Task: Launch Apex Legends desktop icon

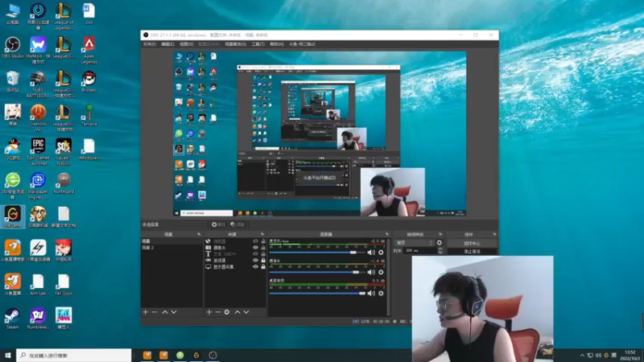Action: [x=89, y=50]
